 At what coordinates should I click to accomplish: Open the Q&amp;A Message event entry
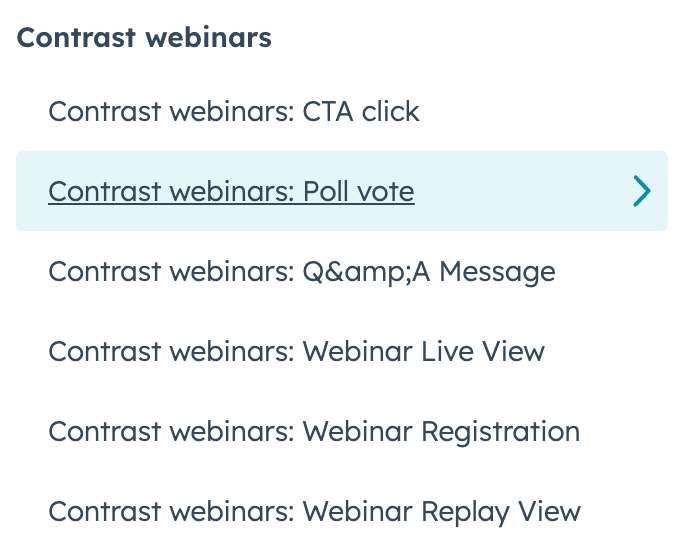coord(301,271)
